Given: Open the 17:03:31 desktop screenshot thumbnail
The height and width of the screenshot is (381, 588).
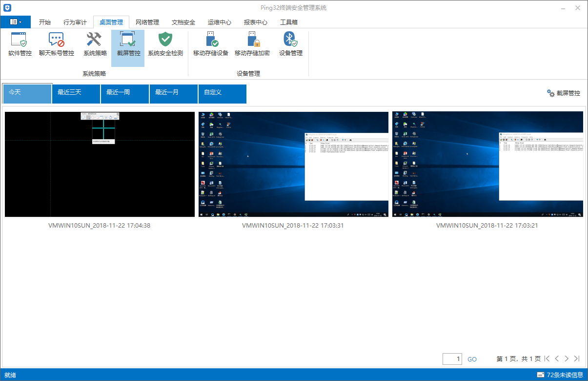Looking at the screenshot, I should tap(294, 164).
